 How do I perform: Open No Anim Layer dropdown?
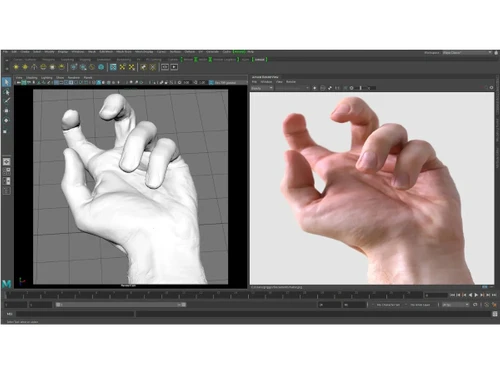(x=421, y=305)
